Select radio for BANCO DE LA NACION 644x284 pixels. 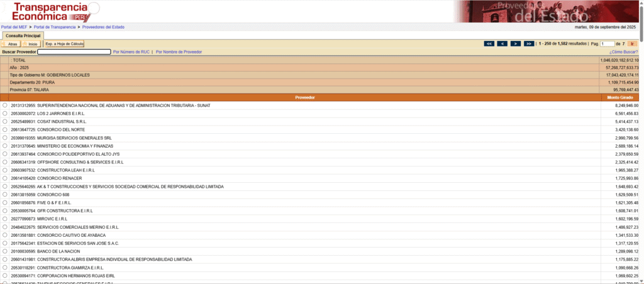5,251
